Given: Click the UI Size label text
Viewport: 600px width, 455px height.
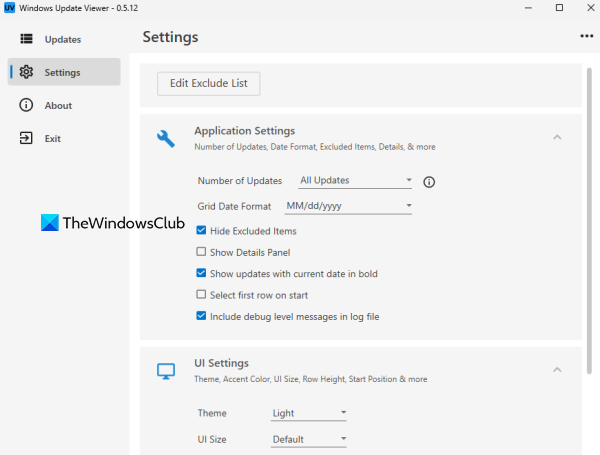Looking at the screenshot, I should tap(212, 439).
